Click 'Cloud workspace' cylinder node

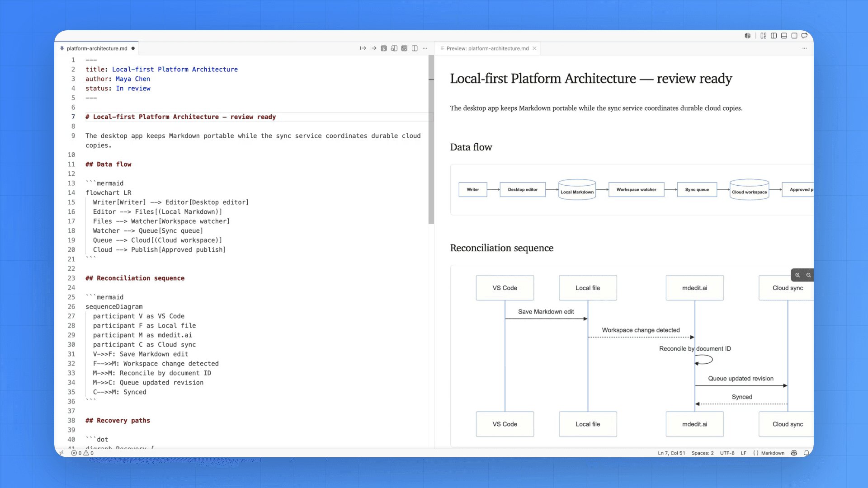(x=749, y=190)
